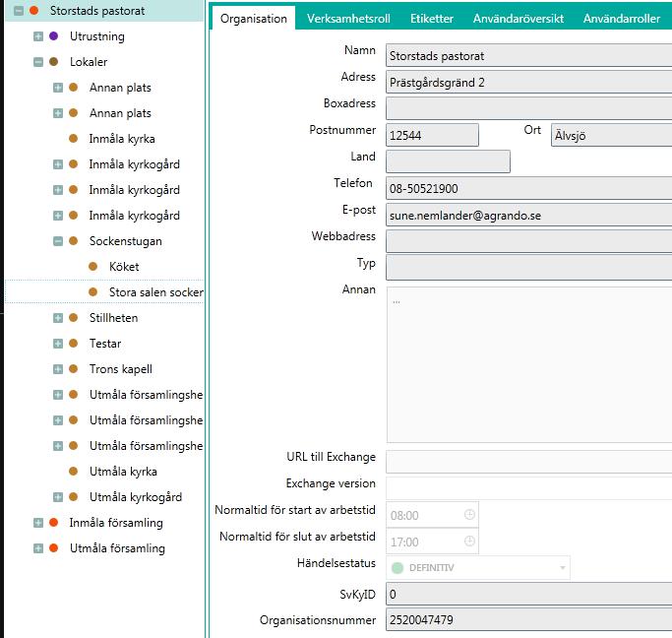Collapse the Lokaler tree node
Image resolution: width=672 pixels, height=638 pixels.
click(x=38, y=62)
